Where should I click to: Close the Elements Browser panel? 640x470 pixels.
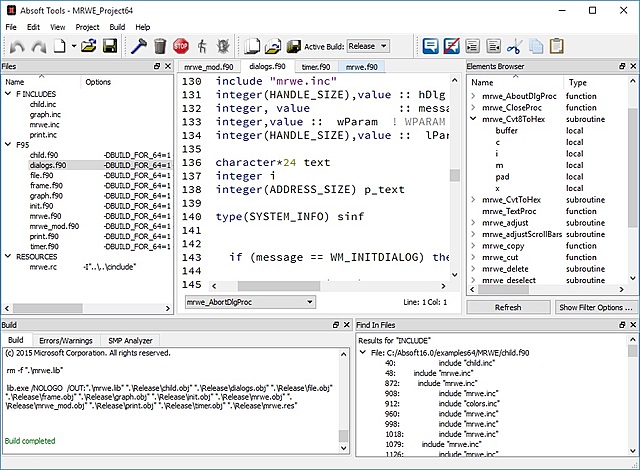631,66
